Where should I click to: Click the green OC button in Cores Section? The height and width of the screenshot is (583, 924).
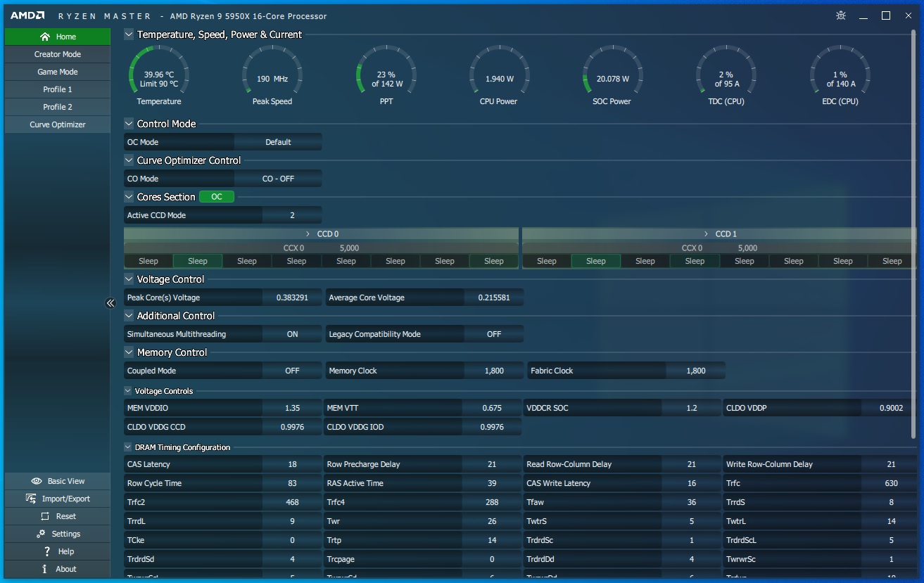pos(217,197)
